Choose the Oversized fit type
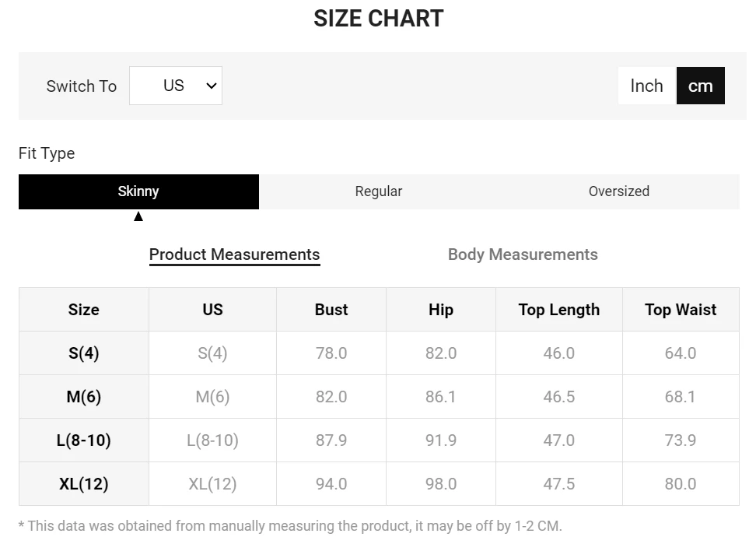This screenshot has height=558, width=756. [x=618, y=191]
